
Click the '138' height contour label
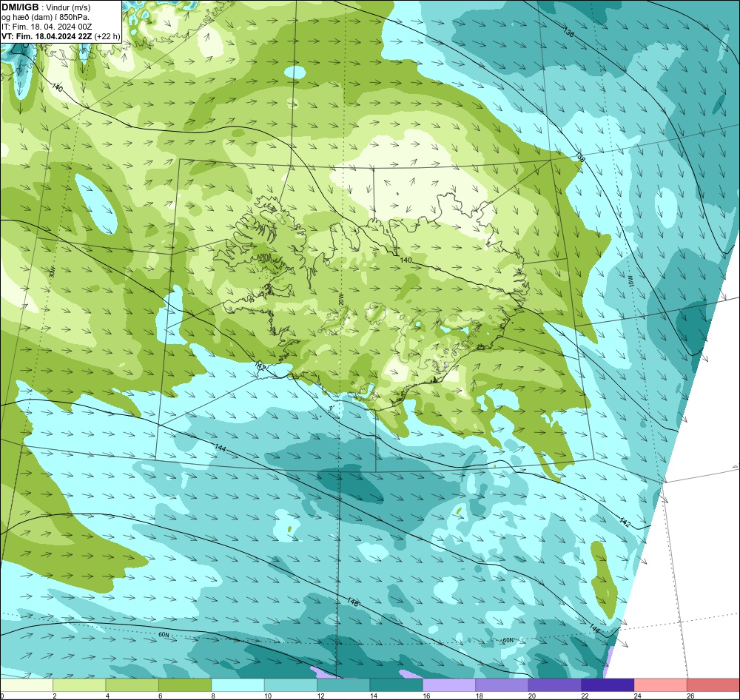(580, 158)
